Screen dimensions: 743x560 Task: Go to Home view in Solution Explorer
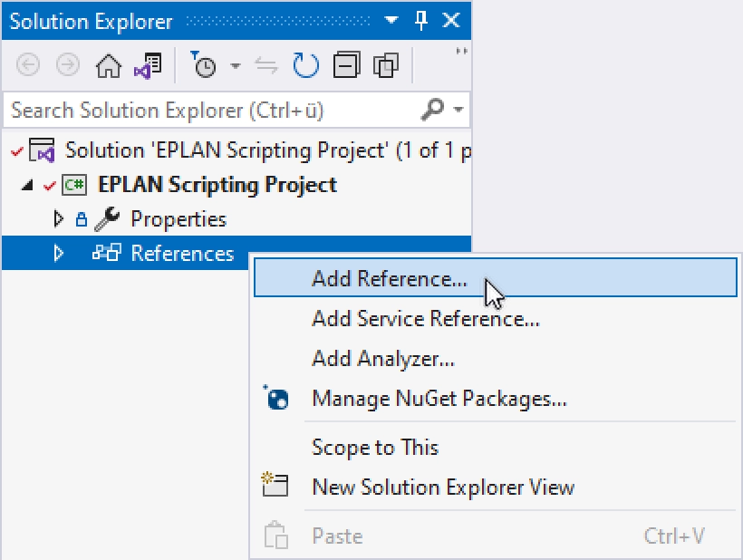tap(109, 65)
